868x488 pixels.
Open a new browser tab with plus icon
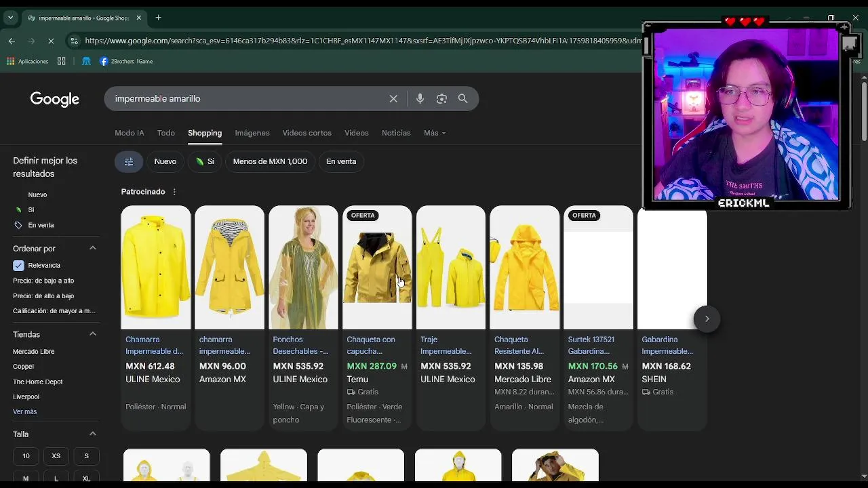point(158,18)
